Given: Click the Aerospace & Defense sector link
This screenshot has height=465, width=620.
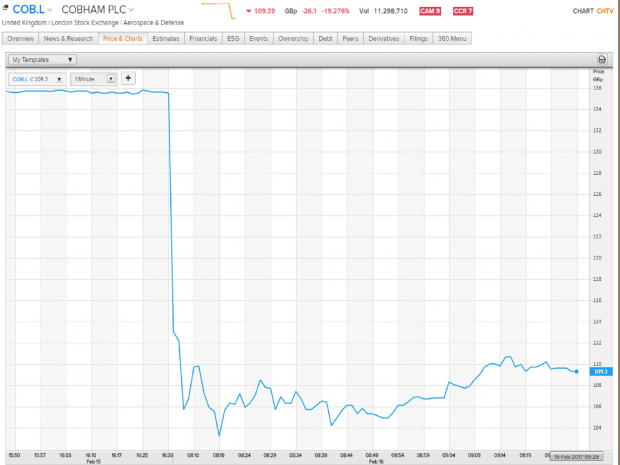Looking at the screenshot, I should click(142, 22).
